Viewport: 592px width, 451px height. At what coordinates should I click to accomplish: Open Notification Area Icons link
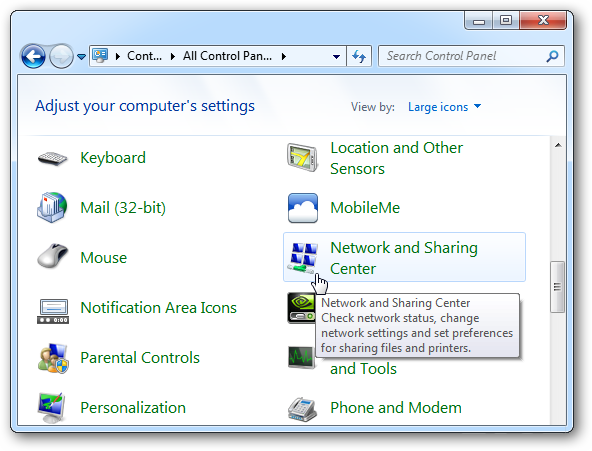pyautogui.click(x=159, y=308)
